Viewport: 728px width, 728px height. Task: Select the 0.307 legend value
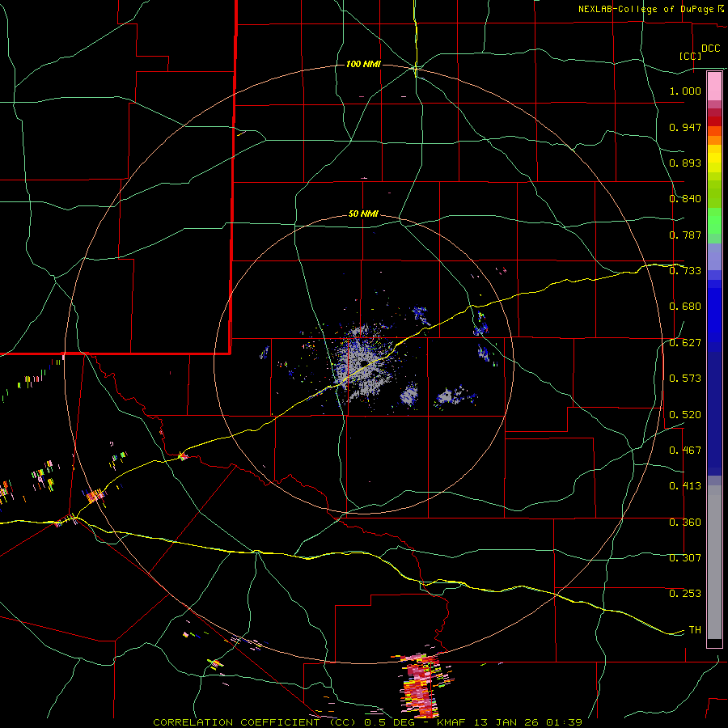[x=685, y=558]
